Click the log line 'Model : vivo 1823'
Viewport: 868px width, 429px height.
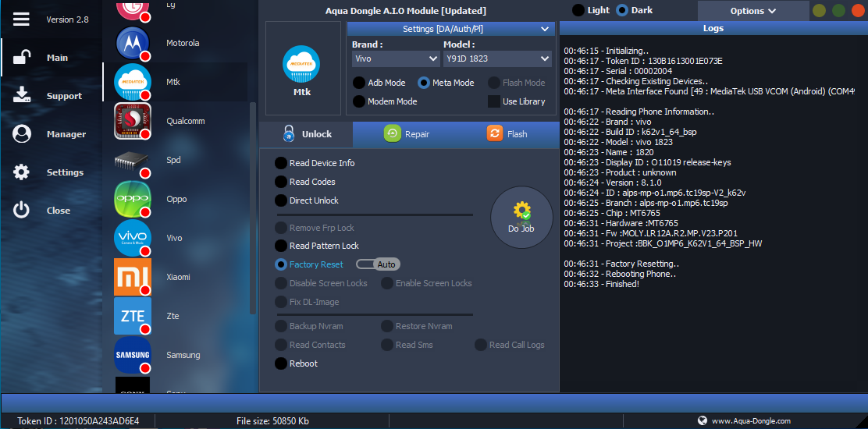618,141
